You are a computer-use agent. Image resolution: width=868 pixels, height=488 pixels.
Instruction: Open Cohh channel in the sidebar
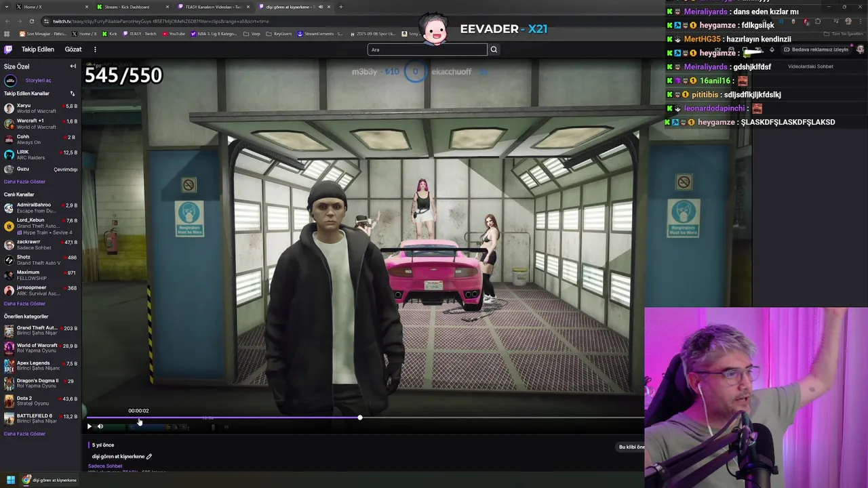point(41,139)
